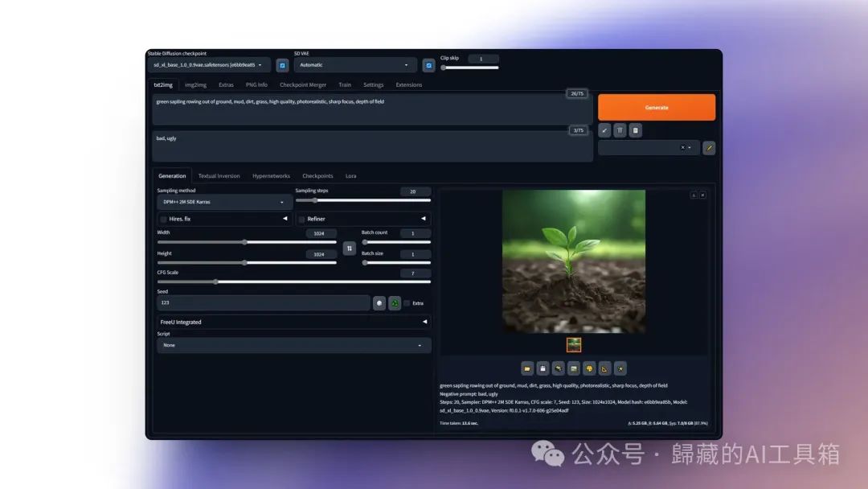Select the Generation sub-tab
The width and height of the screenshot is (868, 489).
pos(172,176)
